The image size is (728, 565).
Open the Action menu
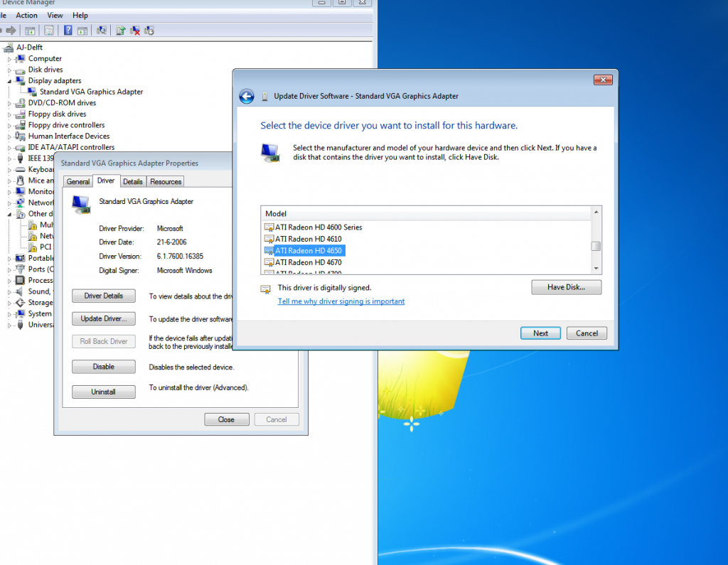click(26, 16)
